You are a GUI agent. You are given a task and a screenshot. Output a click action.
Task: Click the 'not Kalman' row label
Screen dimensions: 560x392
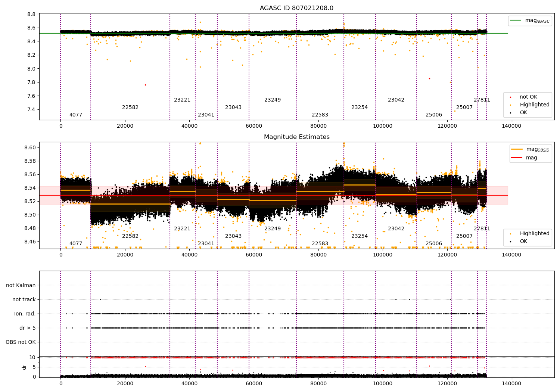pyautogui.click(x=21, y=285)
